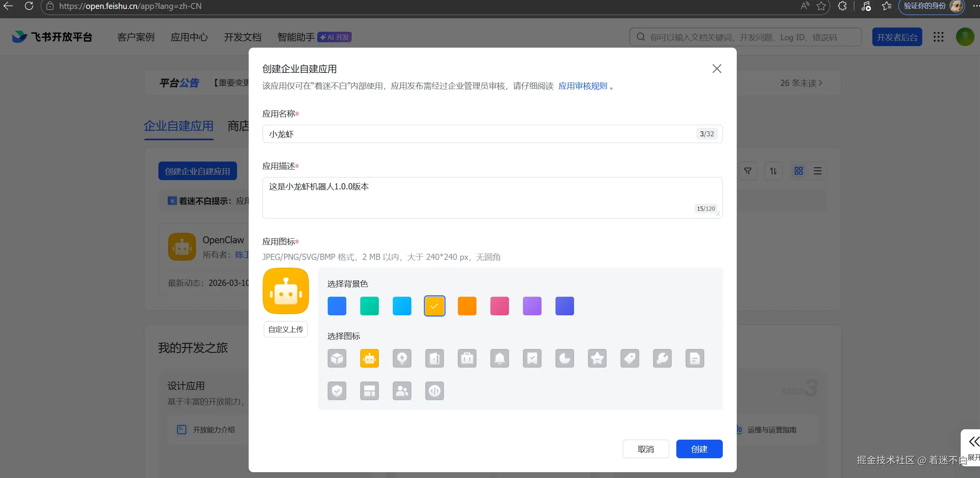
Task: Switch to grid view of apps
Action: [x=798, y=171]
